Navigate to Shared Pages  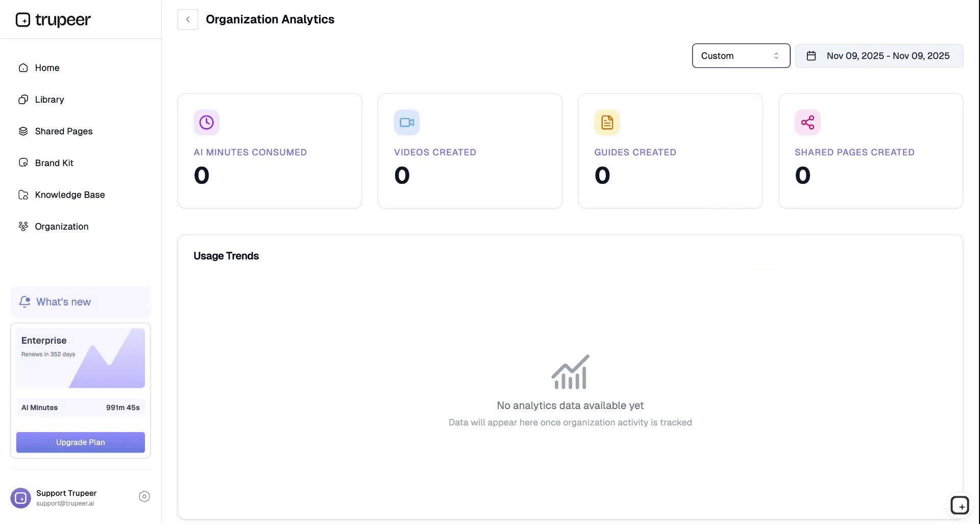coord(64,131)
